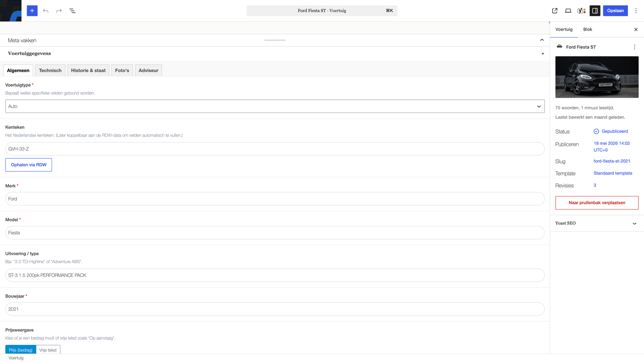
Task: Change the publish date 18 mei 2026
Action: point(612,147)
